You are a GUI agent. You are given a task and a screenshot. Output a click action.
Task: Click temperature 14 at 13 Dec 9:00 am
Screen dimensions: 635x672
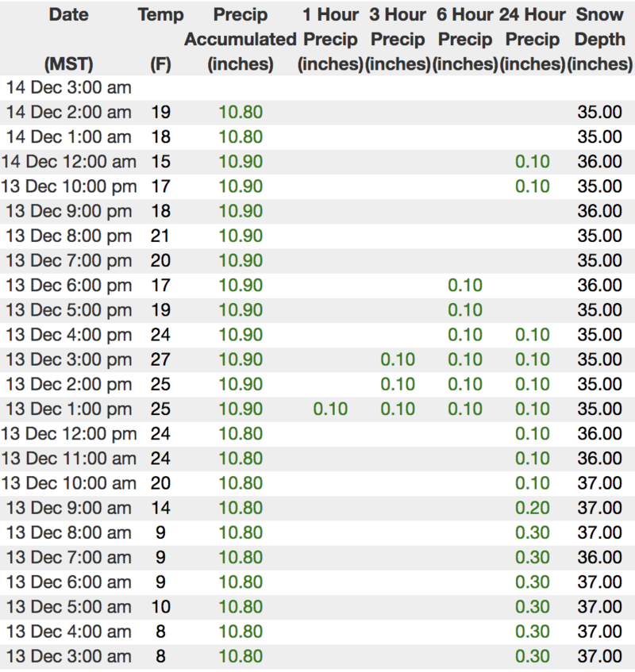(160, 509)
